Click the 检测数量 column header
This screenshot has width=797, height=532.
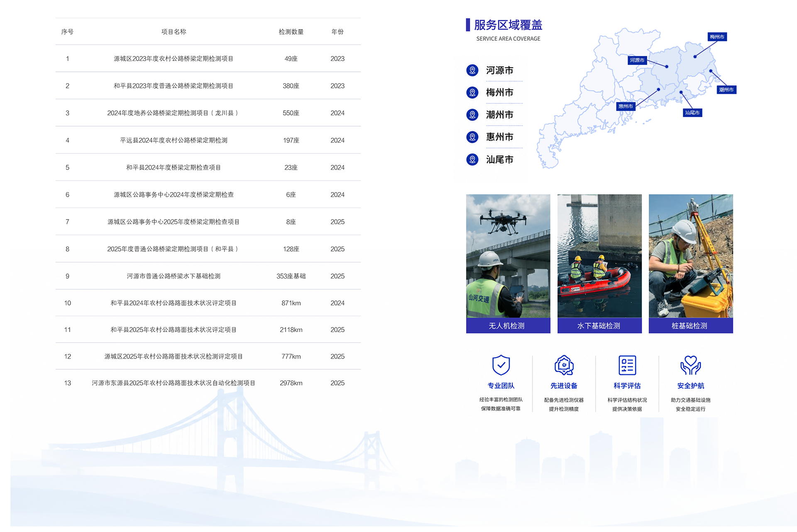(291, 32)
